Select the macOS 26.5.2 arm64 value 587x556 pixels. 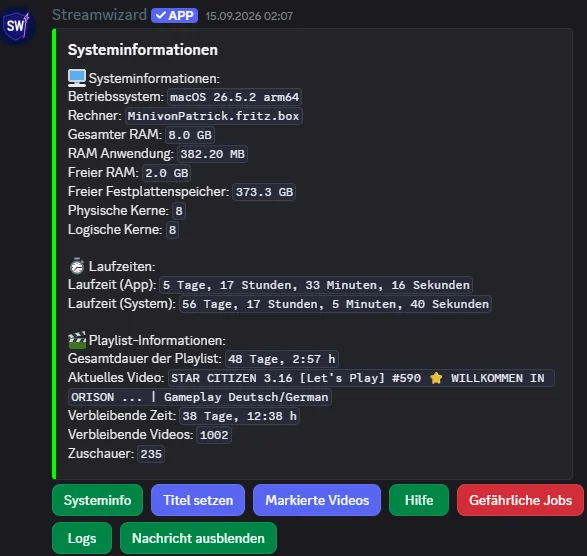[x=234, y=97]
